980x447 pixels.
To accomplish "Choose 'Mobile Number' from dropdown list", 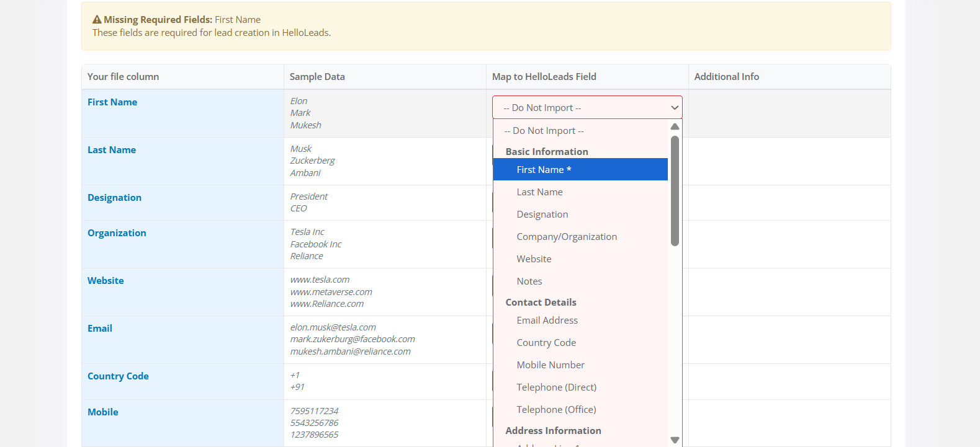I will (x=551, y=365).
